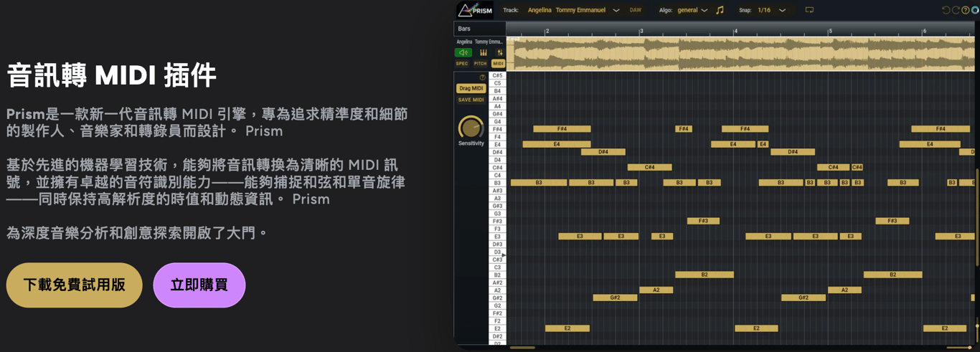Switch to the MIDI view tab
This screenshot has width=980, height=352.
(x=498, y=64)
